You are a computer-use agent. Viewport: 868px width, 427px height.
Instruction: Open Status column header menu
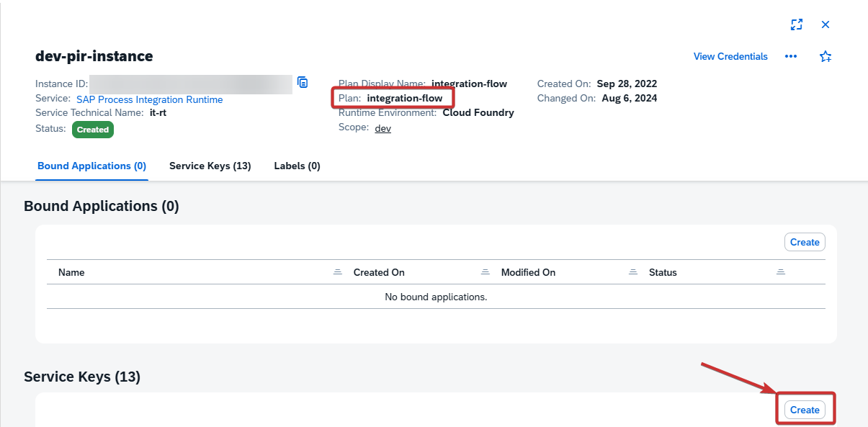[781, 272]
